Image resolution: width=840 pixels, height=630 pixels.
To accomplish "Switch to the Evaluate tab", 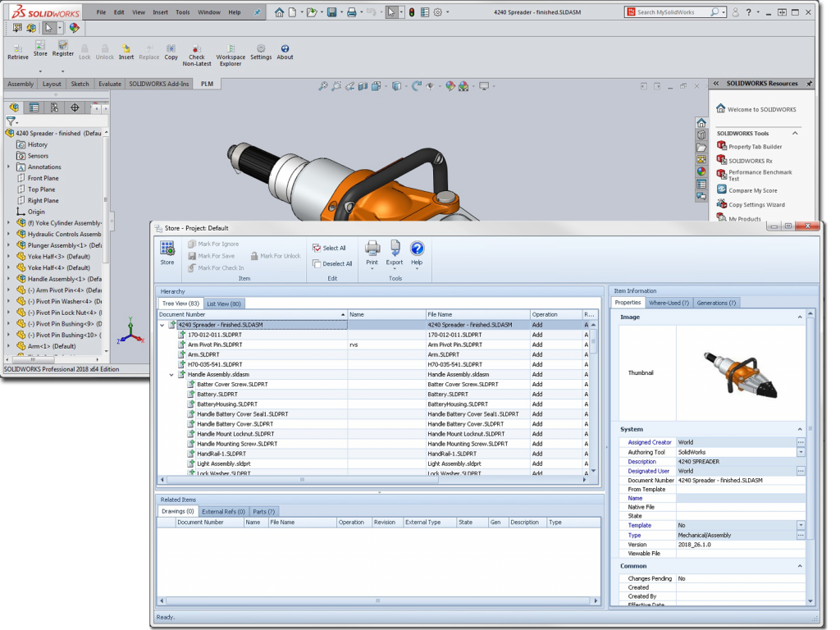I will pos(110,84).
